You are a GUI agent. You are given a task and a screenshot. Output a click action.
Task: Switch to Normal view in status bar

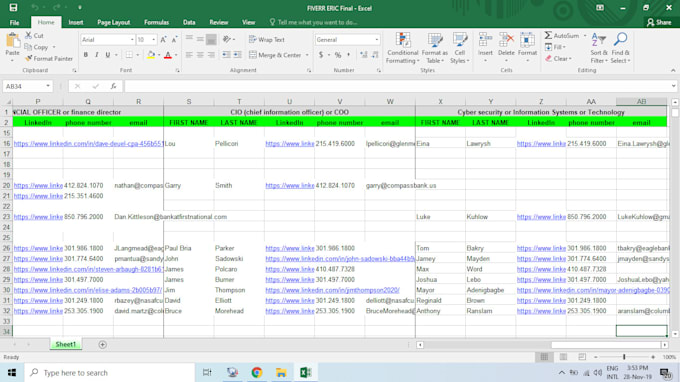544,357
